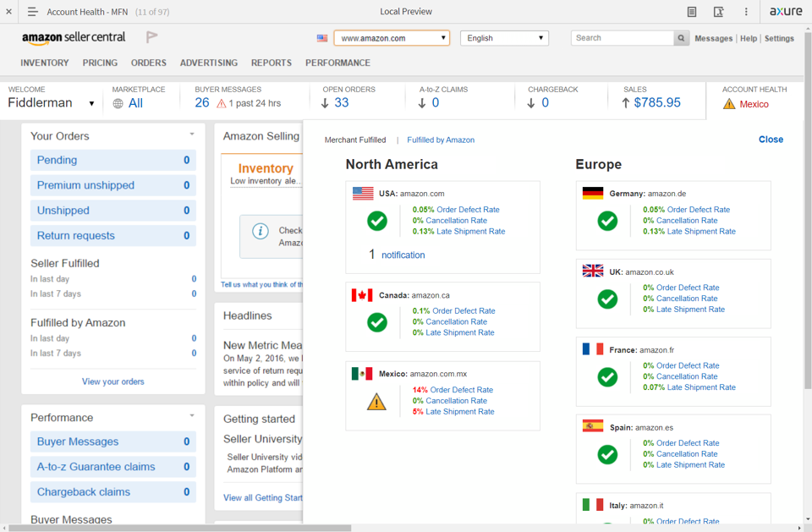Screen dimensions: 812x532
Task: Close the account health overlay
Action: 771,140
